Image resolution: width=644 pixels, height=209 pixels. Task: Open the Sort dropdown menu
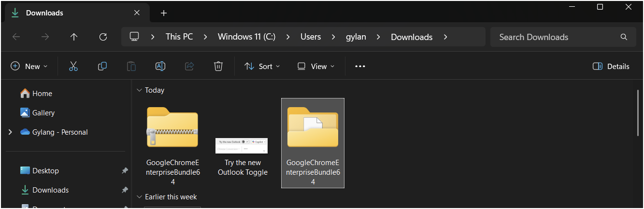coord(262,66)
